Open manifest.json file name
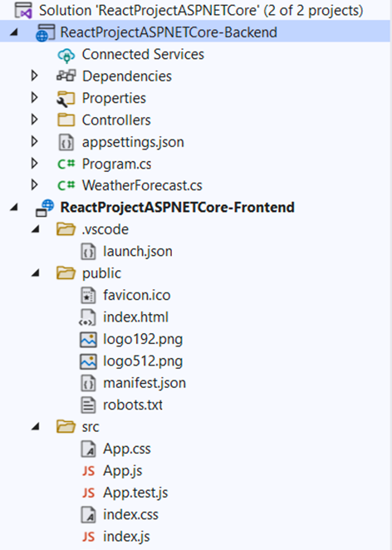 click(x=145, y=383)
